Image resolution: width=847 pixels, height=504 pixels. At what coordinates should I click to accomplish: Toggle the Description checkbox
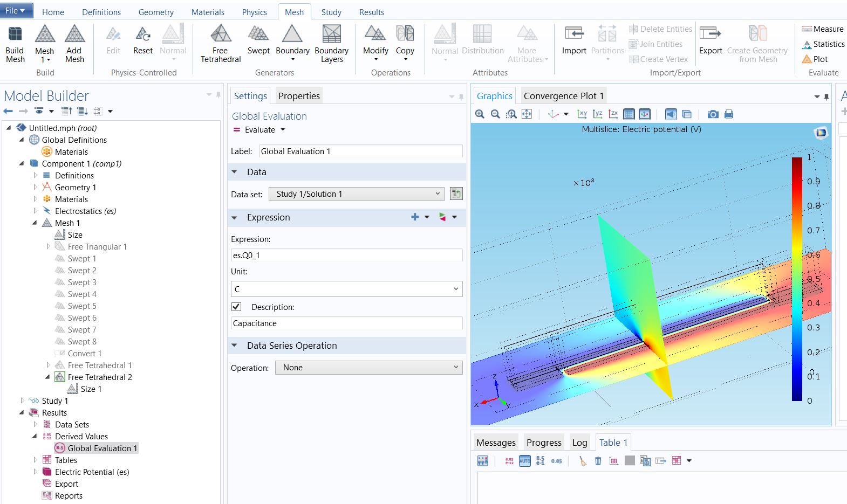point(236,307)
